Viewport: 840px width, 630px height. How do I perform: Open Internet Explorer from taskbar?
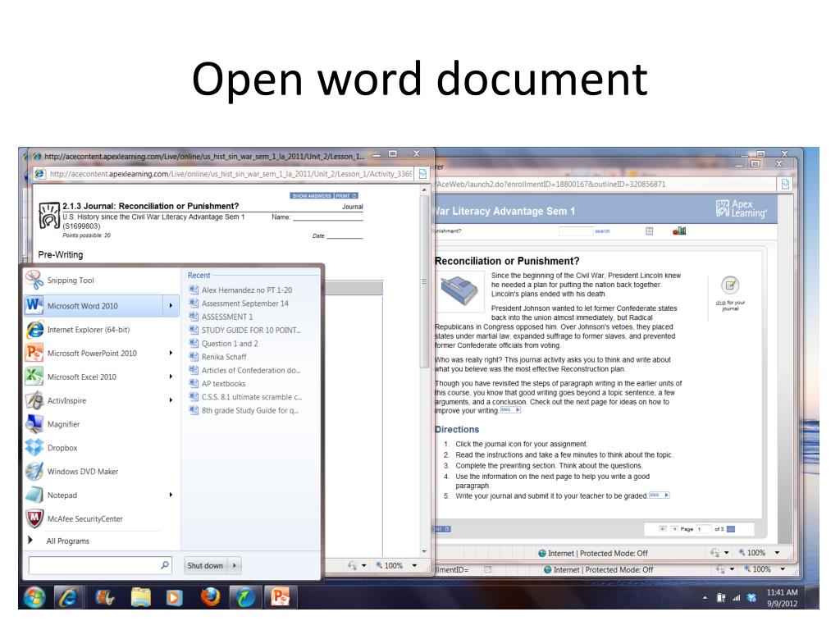pos(69,597)
